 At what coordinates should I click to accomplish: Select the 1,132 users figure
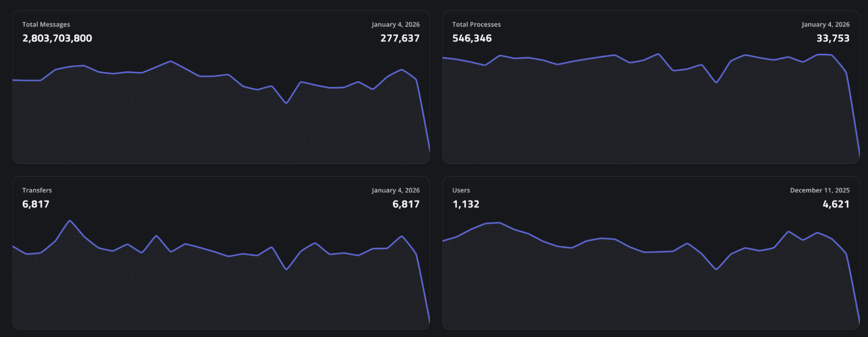point(465,204)
